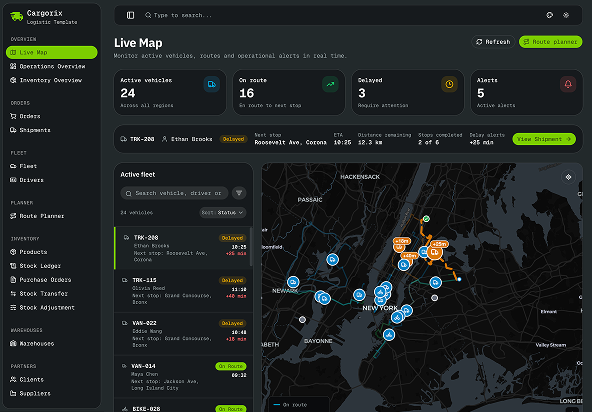Click the Alerts 5 card
Image resolution: width=592 pixels, height=412 pixels.
(526, 92)
